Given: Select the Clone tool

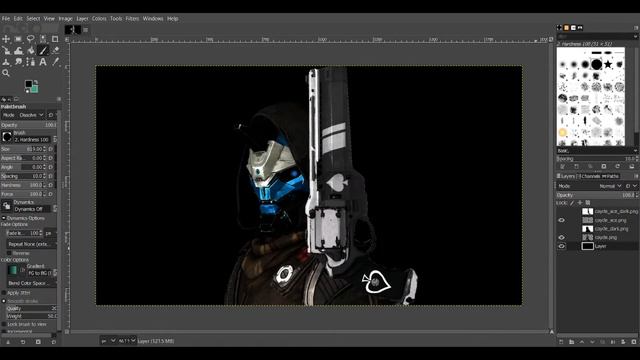Looking at the screenshot, I should pyautogui.click(x=6, y=62).
